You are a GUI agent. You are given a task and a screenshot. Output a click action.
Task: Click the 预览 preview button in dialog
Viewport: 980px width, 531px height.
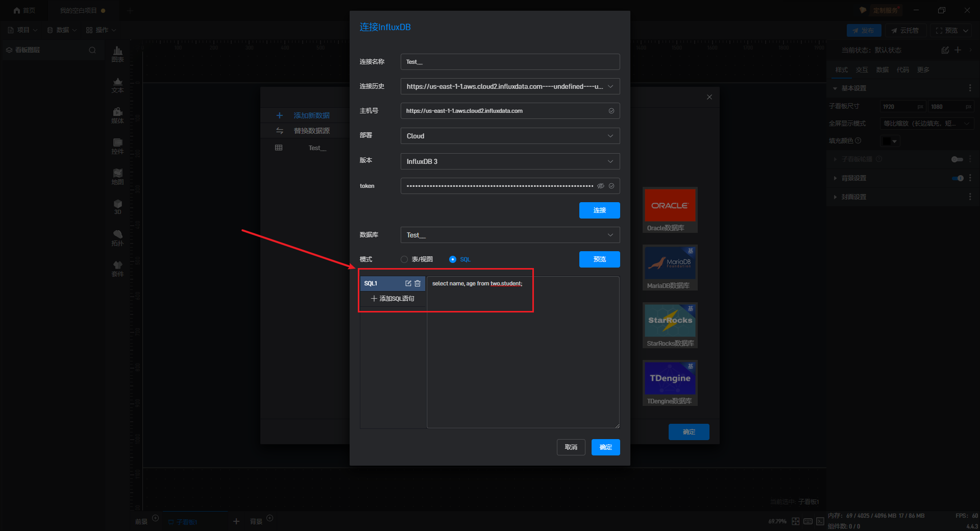[x=599, y=259]
